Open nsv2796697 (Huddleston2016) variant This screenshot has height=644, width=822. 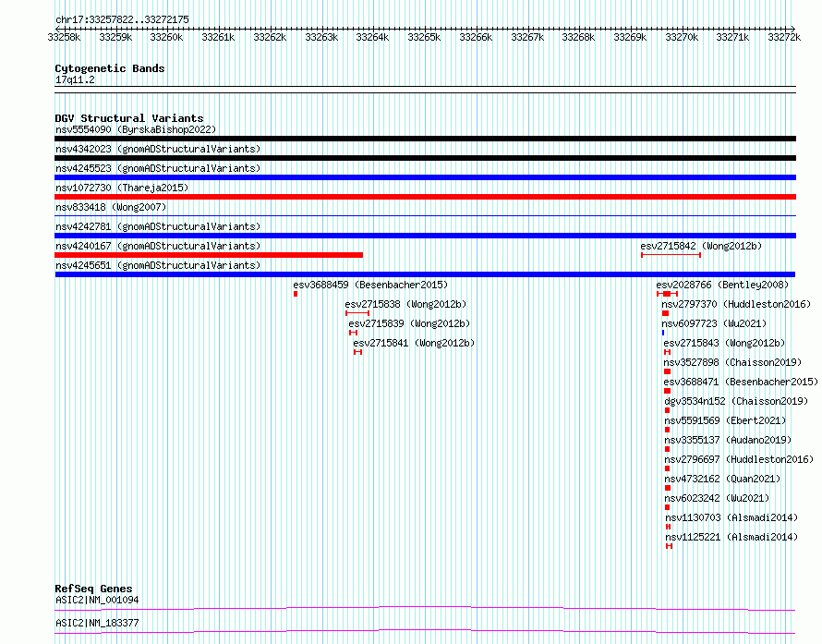coord(739,459)
